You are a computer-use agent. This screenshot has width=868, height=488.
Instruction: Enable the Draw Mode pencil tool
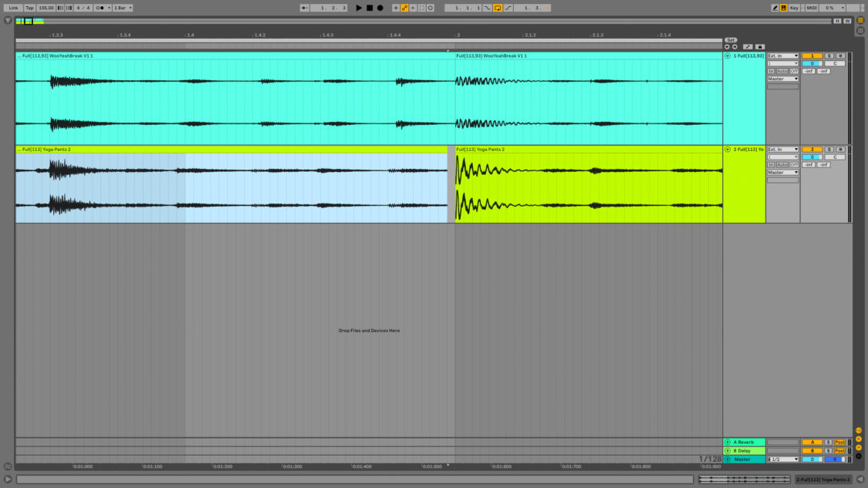point(774,7)
